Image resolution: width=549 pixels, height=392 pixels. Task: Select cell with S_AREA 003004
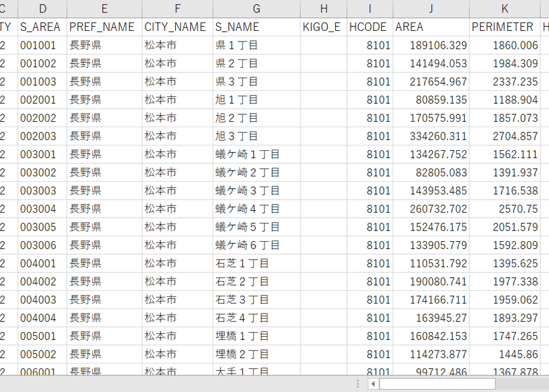[42, 209]
